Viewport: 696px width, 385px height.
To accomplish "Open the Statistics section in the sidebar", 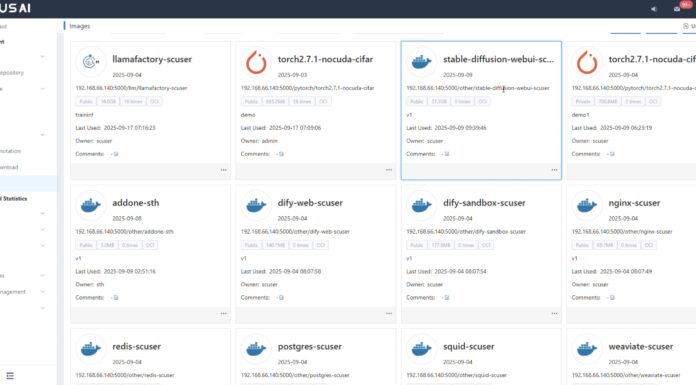I will point(14,198).
